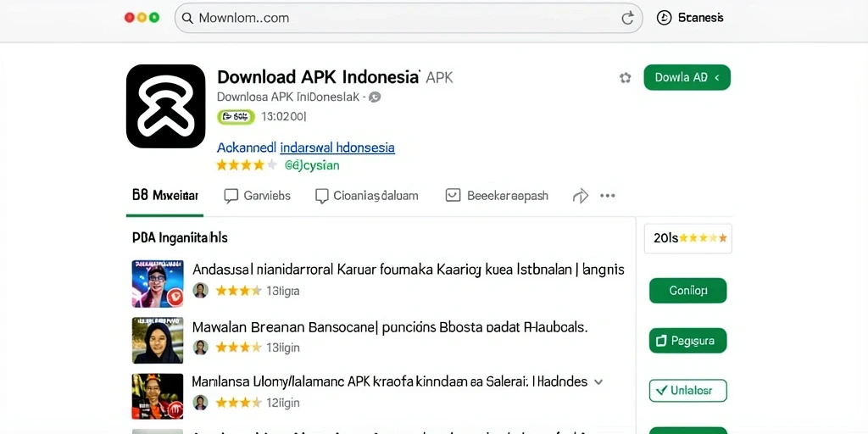Viewport: 868px width, 434px height.
Task: Click the star rating under Ackannedl link
Action: [247, 165]
